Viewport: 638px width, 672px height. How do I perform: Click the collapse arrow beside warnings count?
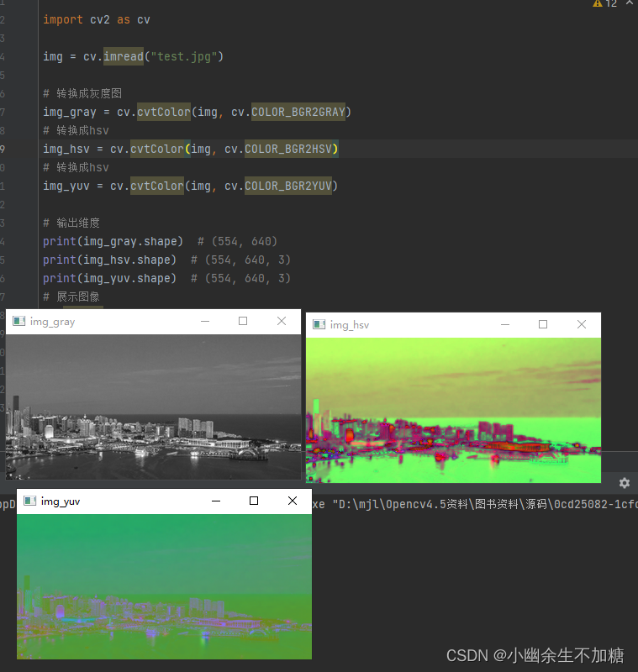click(630, 3)
